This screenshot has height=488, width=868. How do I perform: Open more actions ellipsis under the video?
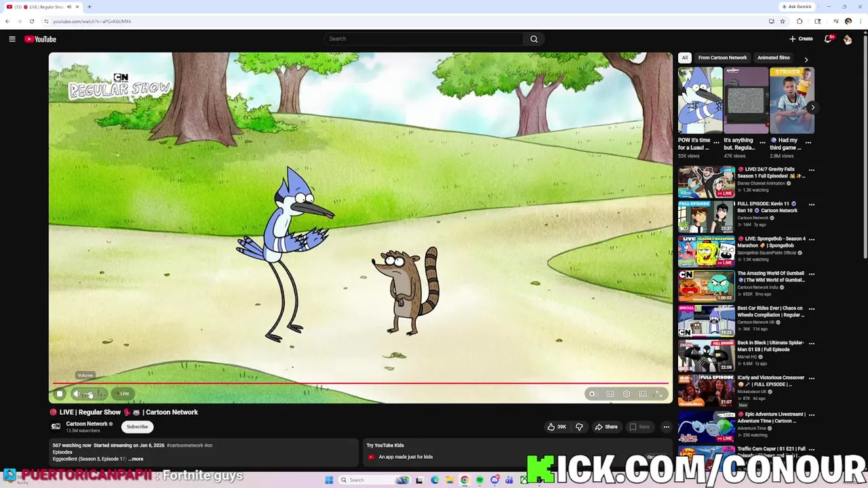(x=667, y=427)
